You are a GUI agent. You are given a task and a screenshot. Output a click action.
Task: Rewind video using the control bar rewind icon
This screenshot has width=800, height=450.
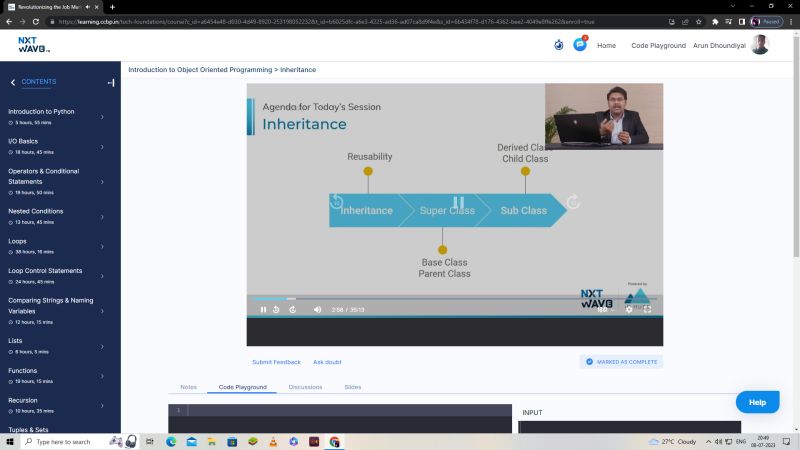tap(276, 309)
